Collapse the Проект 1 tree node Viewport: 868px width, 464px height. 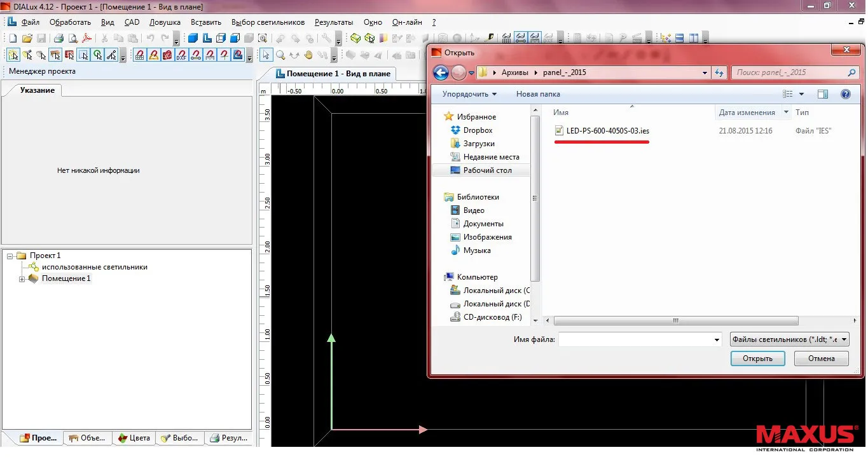(x=10, y=256)
